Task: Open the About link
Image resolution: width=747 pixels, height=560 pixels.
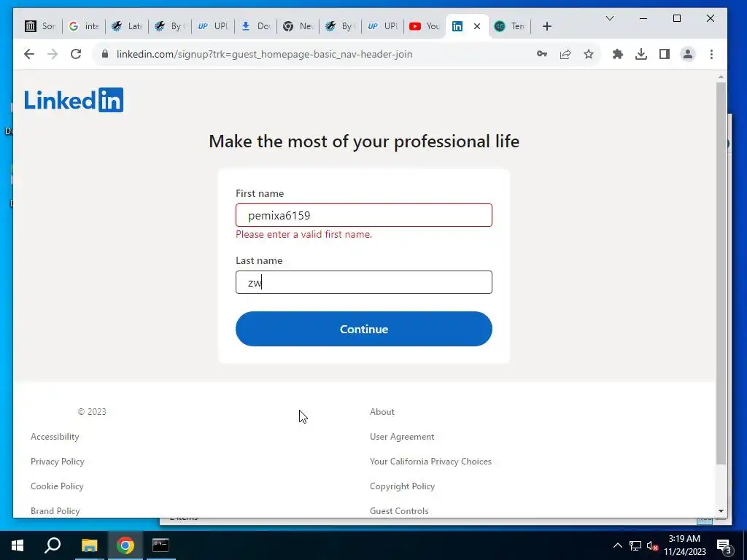Action: point(382,412)
